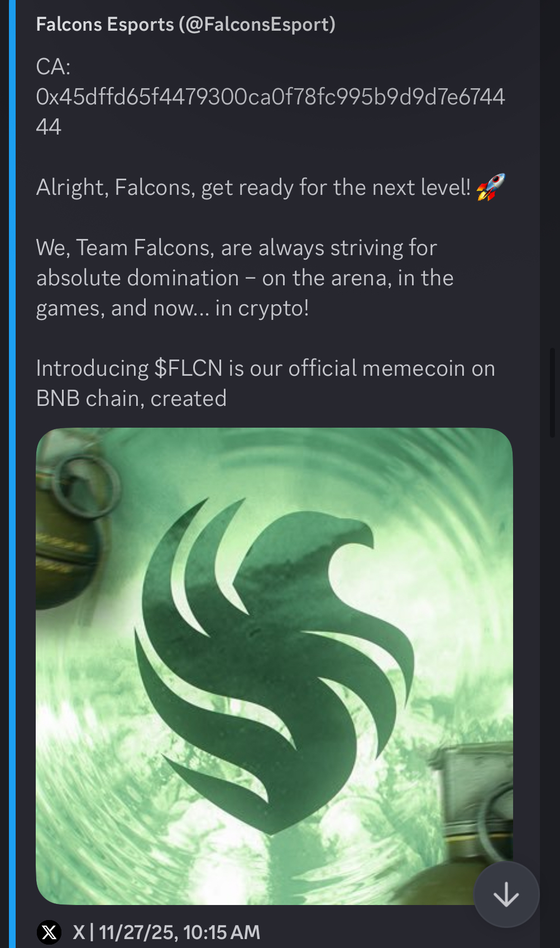Image resolution: width=560 pixels, height=948 pixels.
Task: Click the scrollbar thumb on the right edge
Action: click(552, 392)
